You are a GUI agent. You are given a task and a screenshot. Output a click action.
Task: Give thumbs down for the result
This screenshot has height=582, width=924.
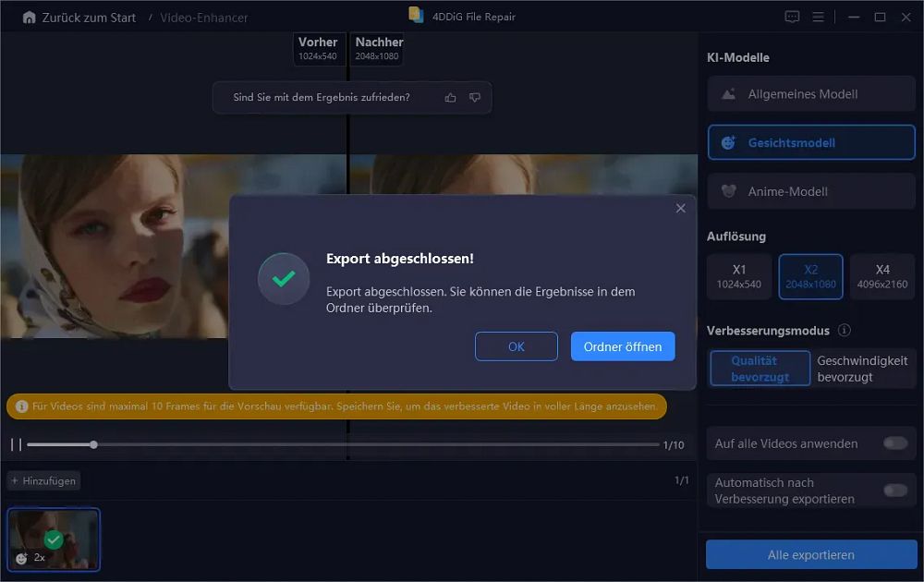[474, 98]
